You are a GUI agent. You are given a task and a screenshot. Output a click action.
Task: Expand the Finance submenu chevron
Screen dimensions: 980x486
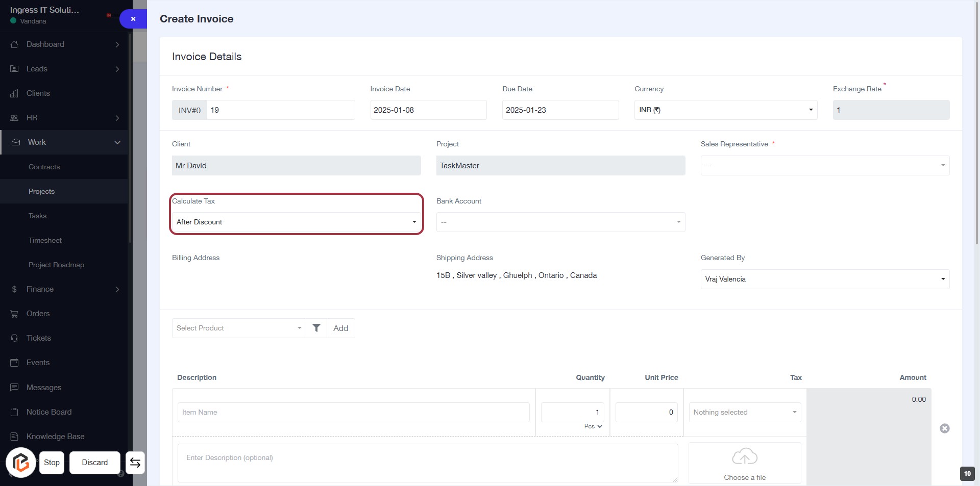pyautogui.click(x=117, y=289)
